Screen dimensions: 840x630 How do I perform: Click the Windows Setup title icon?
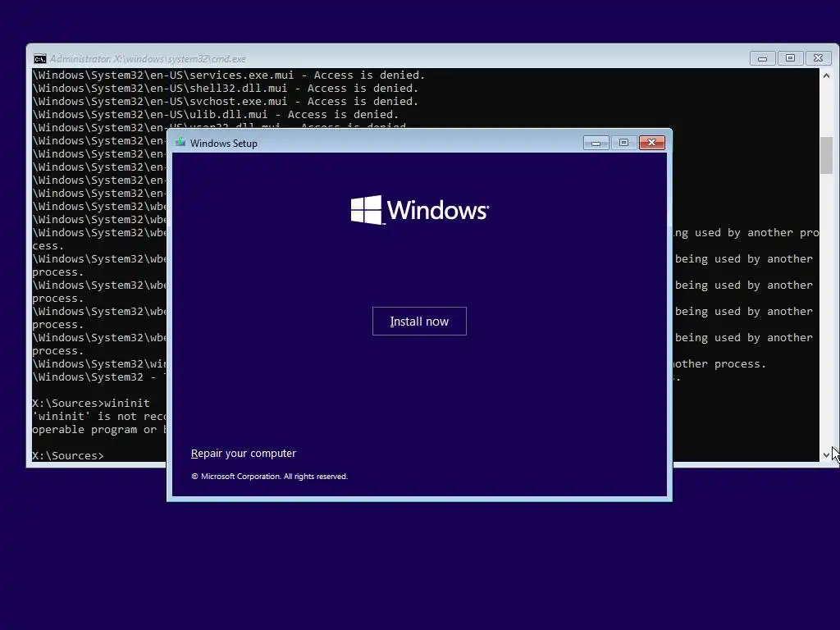tap(180, 143)
